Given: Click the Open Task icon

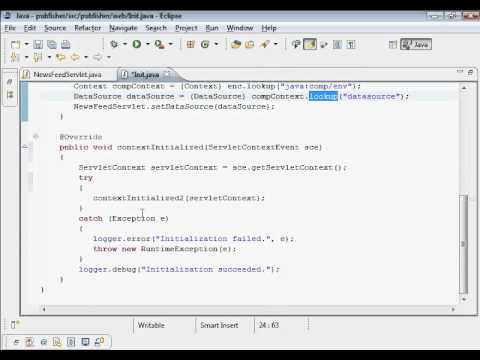Looking at the screenshot, I should pos(250,44).
